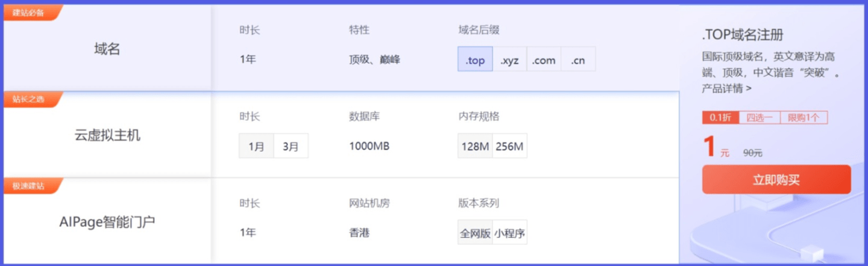The height and width of the screenshot is (266, 868).
Task: Click the crossed-out 90元 original price
Action: point(752,153)
